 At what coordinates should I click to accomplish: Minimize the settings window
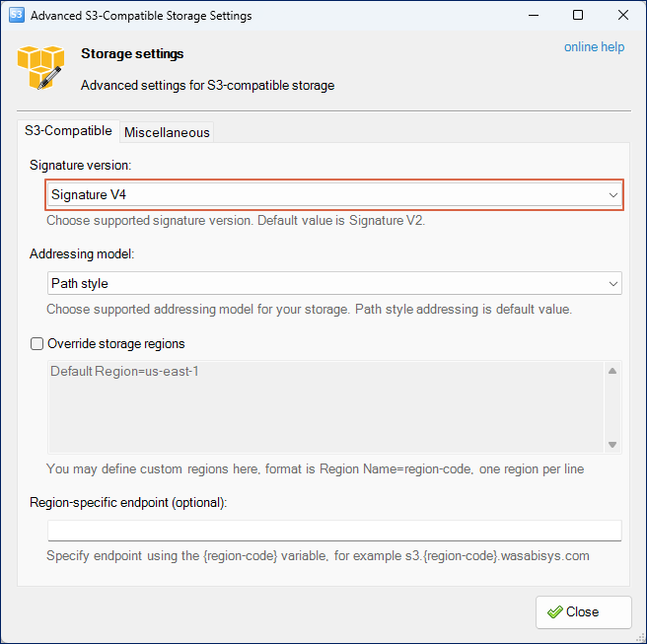pos(534,15)
